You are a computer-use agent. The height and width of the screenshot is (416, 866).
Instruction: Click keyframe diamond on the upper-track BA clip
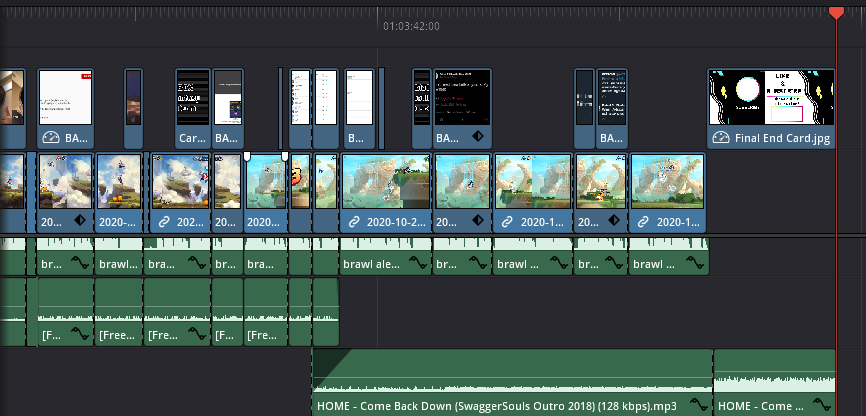tap(478, 136)
